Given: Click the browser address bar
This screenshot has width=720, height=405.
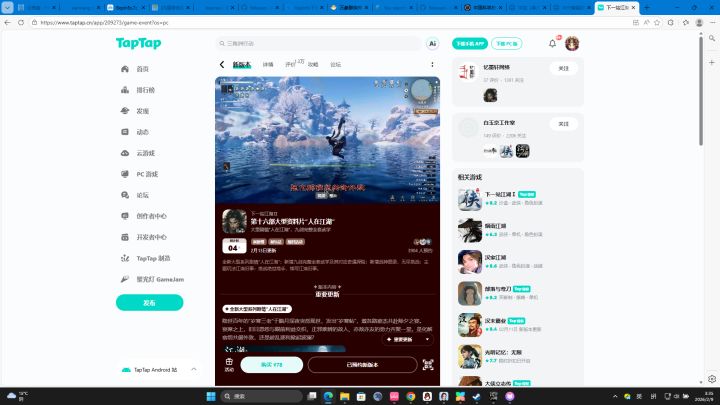Looking at the screenshot, I should click(x=331, y=22).
